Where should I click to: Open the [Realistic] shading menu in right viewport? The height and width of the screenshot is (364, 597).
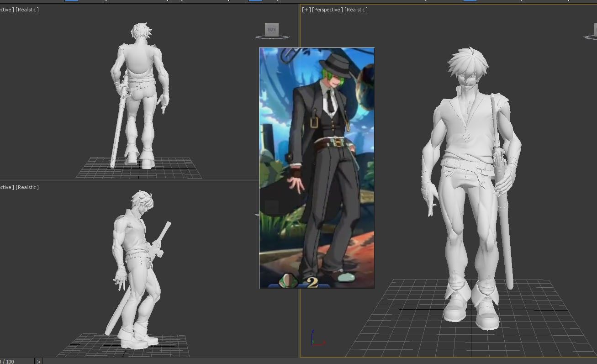[356, 10]
